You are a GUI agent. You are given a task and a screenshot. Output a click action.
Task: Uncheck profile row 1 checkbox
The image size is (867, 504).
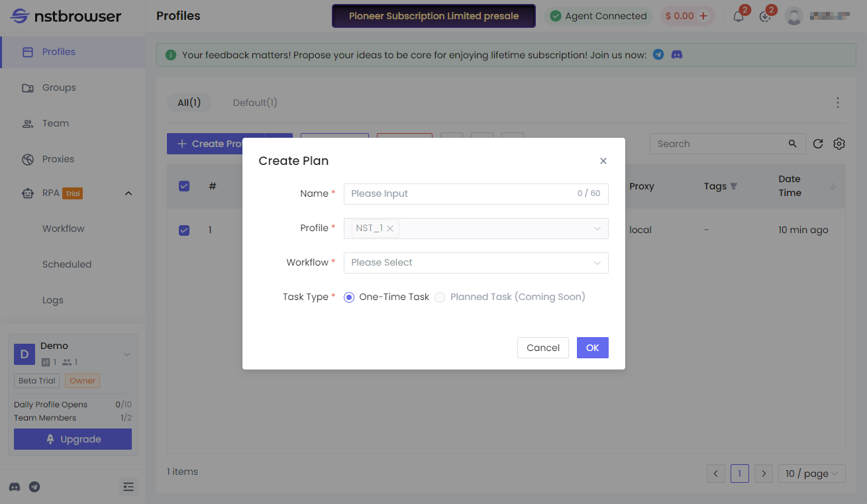(x=183, y=230)
